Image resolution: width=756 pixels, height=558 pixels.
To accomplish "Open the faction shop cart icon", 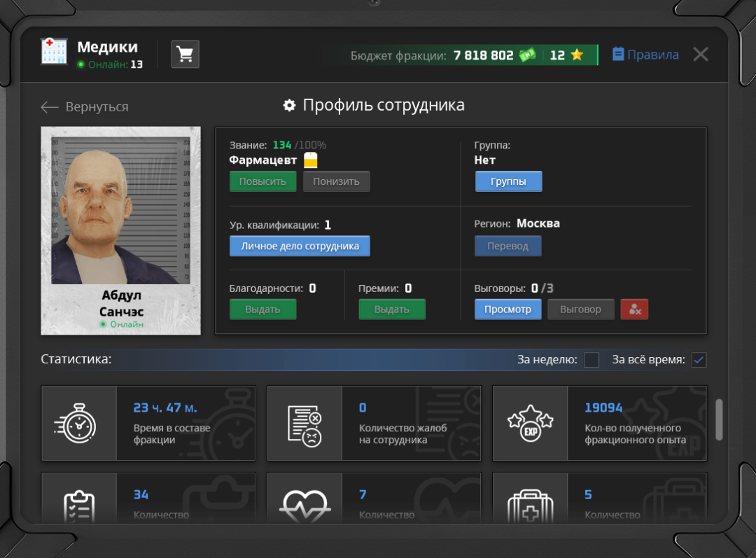I will 185,54.
